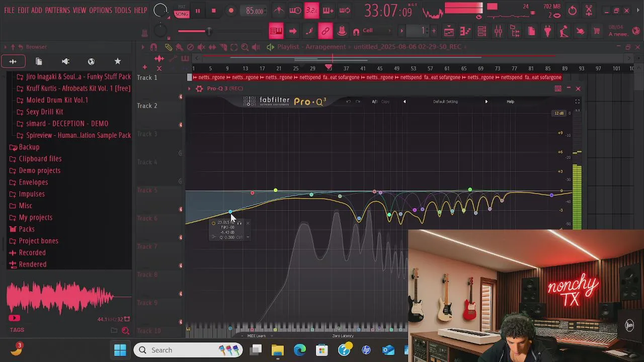Toggle the Pro-Q 3 A/B comparison

click(x=375, y=102)
